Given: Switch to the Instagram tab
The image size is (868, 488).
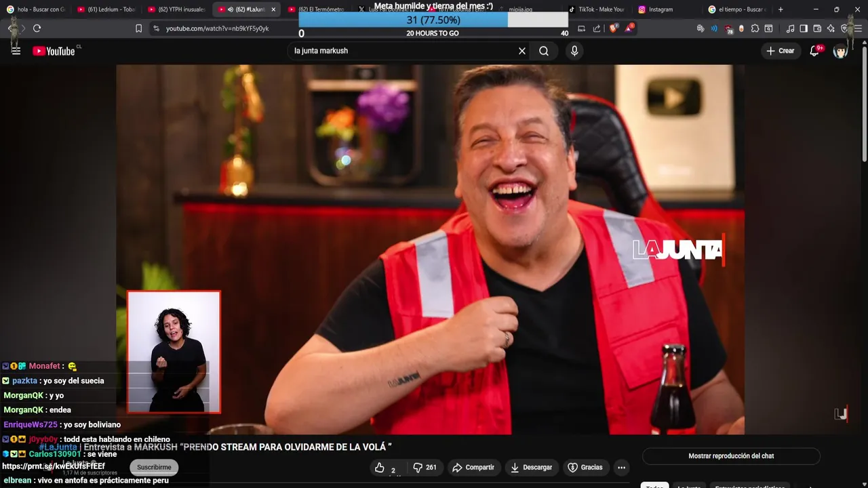Looking at the screenshot, I should 667,9.
